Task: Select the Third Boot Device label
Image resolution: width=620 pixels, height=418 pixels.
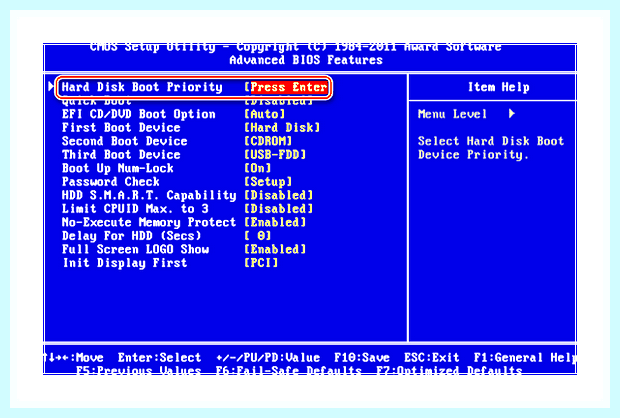Action: click(x=121, y=155)
